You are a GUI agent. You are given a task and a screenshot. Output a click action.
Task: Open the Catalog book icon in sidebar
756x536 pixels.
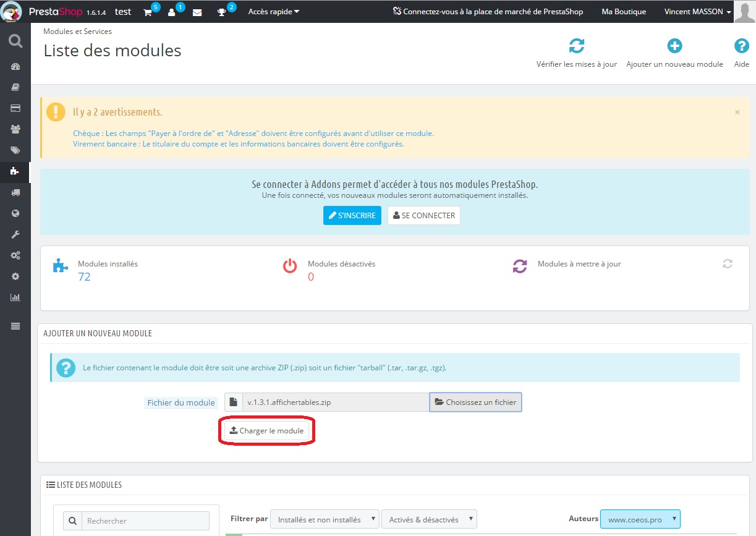pyautogui.click(x=15, y=88)
